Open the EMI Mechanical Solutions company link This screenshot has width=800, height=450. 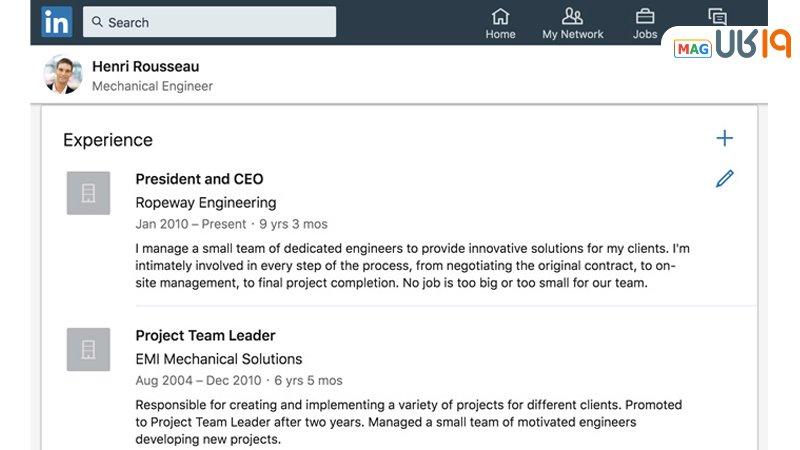(218, 358)
